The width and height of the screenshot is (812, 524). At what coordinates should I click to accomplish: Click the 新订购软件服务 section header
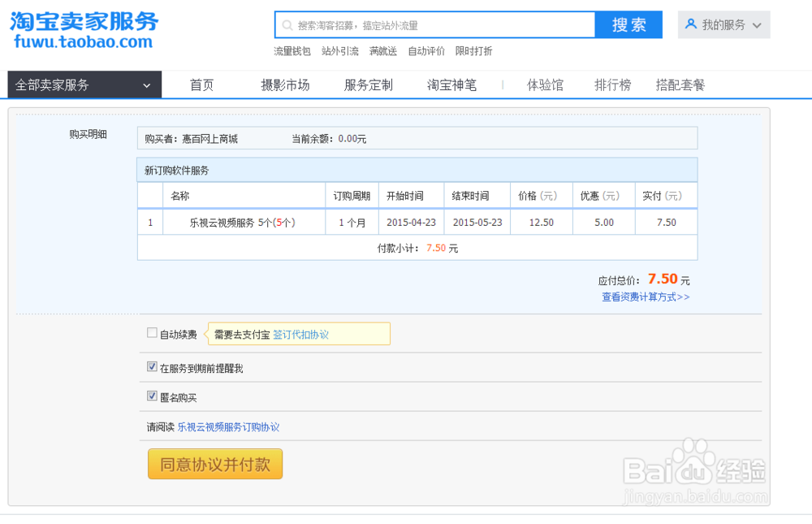click(x=417, y=170)
